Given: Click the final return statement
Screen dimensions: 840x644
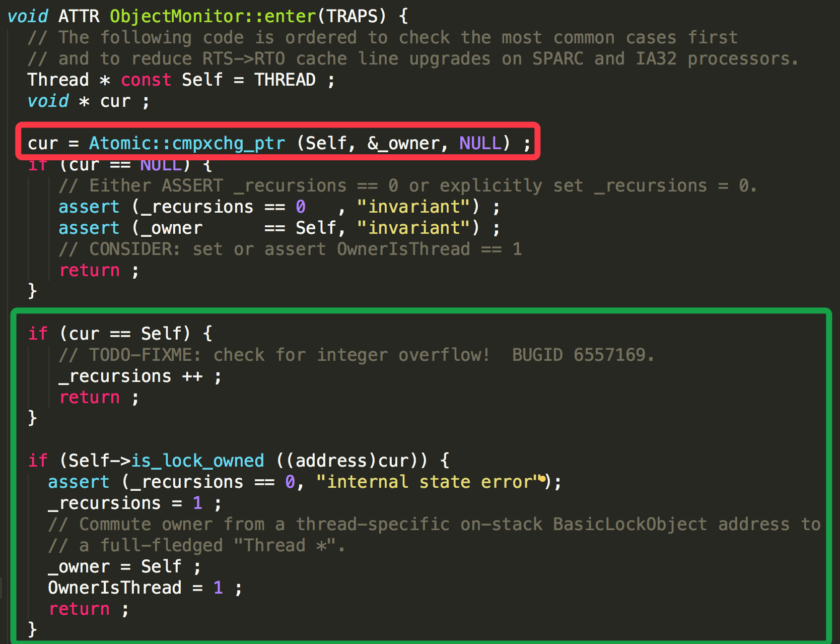Looking at the screenshot, I should coord(89,609).
